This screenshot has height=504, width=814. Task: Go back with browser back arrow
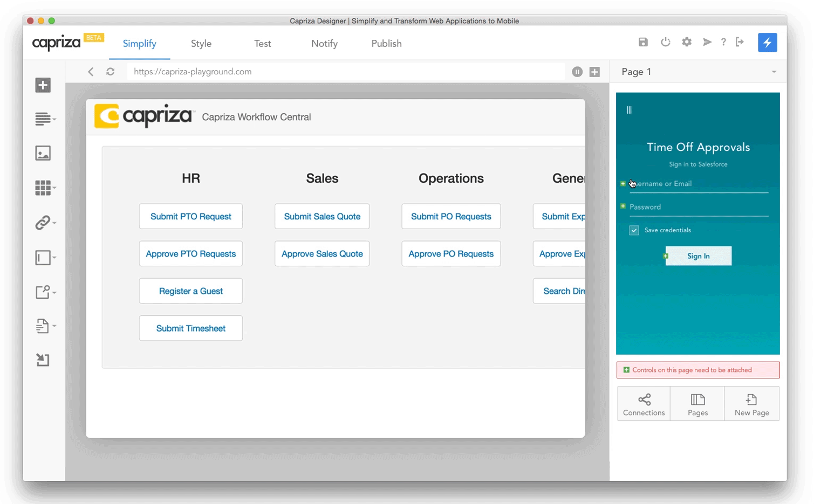pyautogui.click(x=91, y=72)
